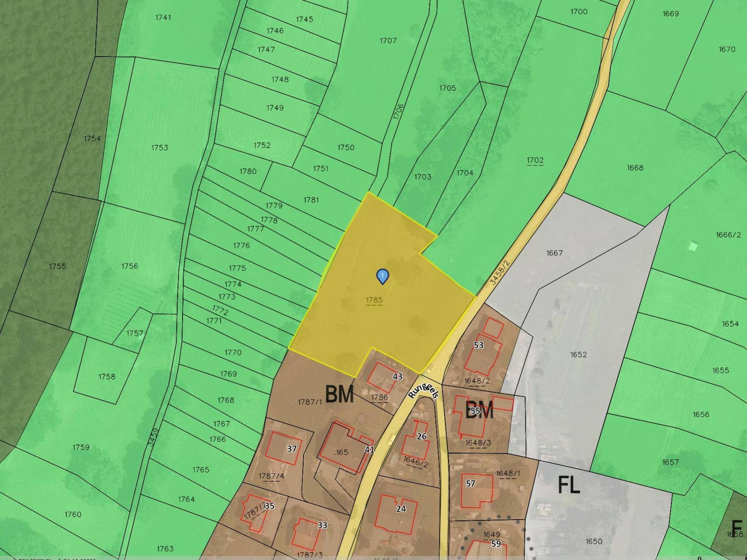Click house number 41
The height and width of the screenshot is (560, 747).
click(370, 449)
